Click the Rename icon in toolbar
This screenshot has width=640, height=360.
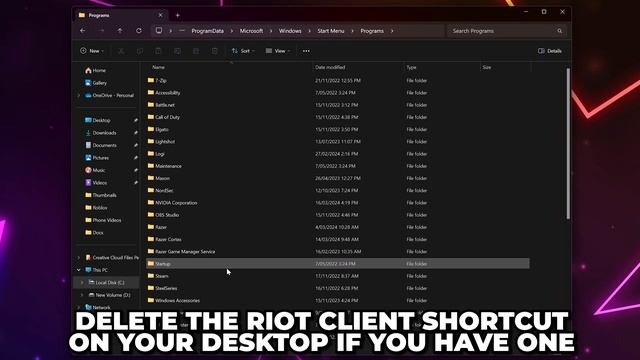[x=177, y=51]
